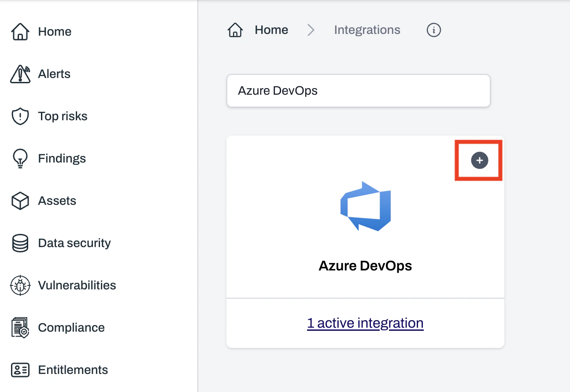Select the Azure DevOps card title

pyautogui.click(x=365, y=266)
